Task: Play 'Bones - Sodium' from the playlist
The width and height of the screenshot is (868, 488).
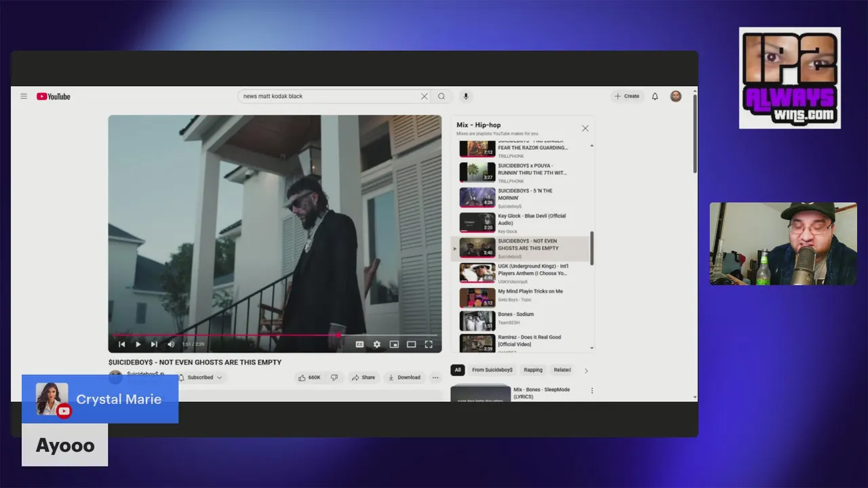Action: pyautogui.click(x=522, y=321)
